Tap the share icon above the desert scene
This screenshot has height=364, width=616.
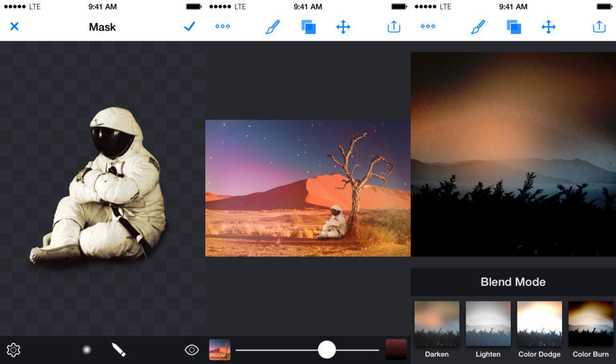coord(394,27)
